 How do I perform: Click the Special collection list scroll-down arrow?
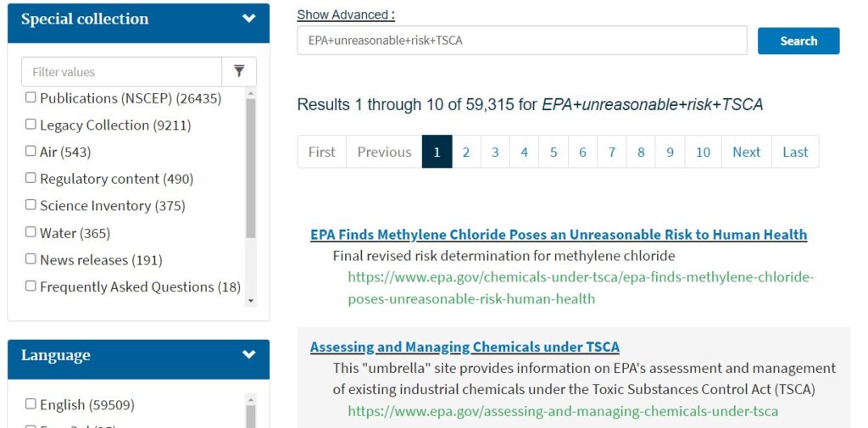251,301
